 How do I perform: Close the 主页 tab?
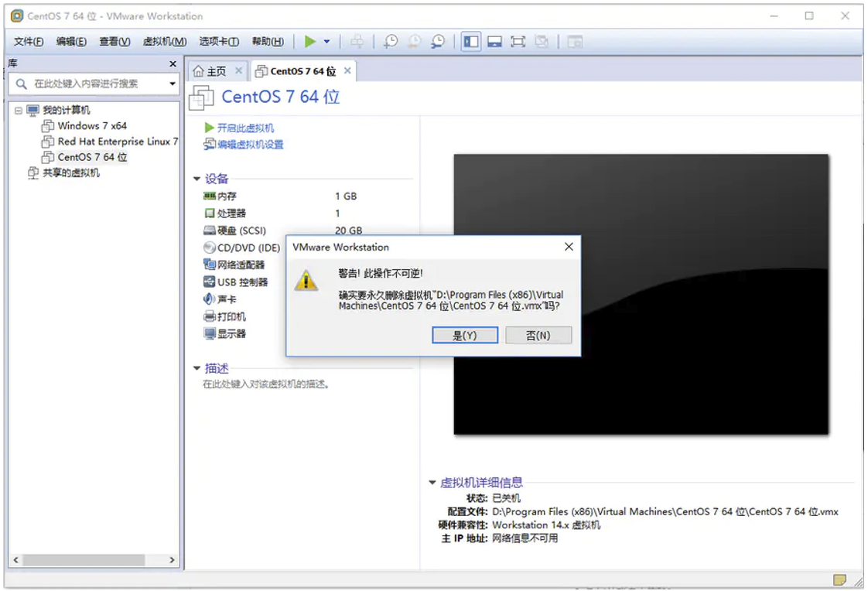coord(238,70)
